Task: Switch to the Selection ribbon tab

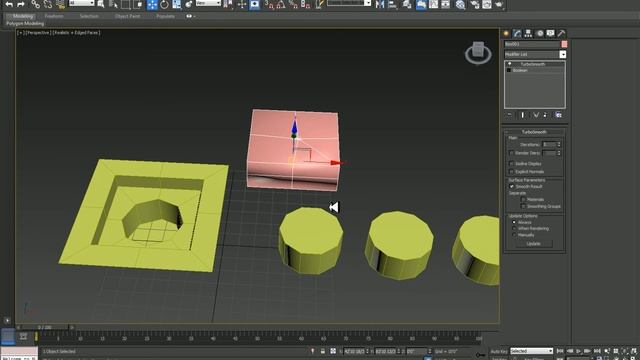Action: click(89, 16)
